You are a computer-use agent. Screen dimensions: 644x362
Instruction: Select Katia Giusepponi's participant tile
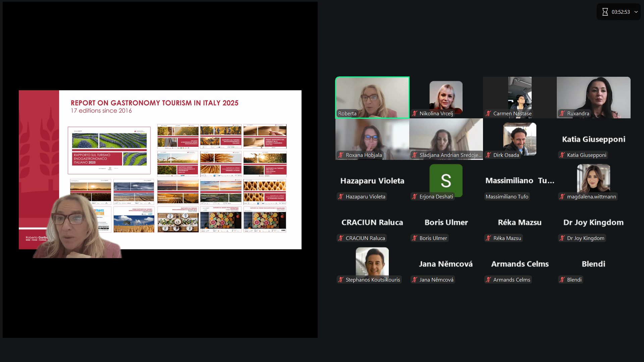point(593,139)
